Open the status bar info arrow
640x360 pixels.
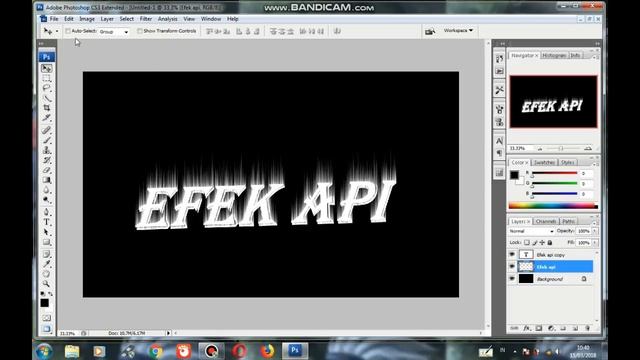click(168, 333)
